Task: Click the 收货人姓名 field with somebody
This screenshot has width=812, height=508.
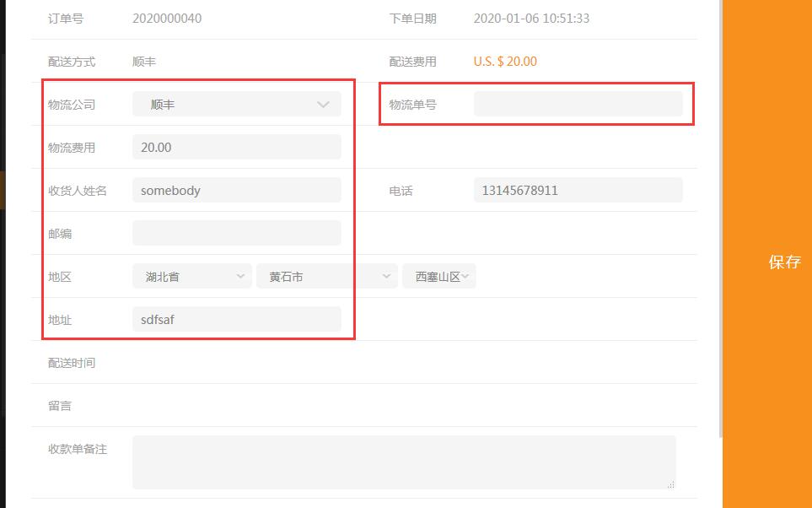Action: 236,191
